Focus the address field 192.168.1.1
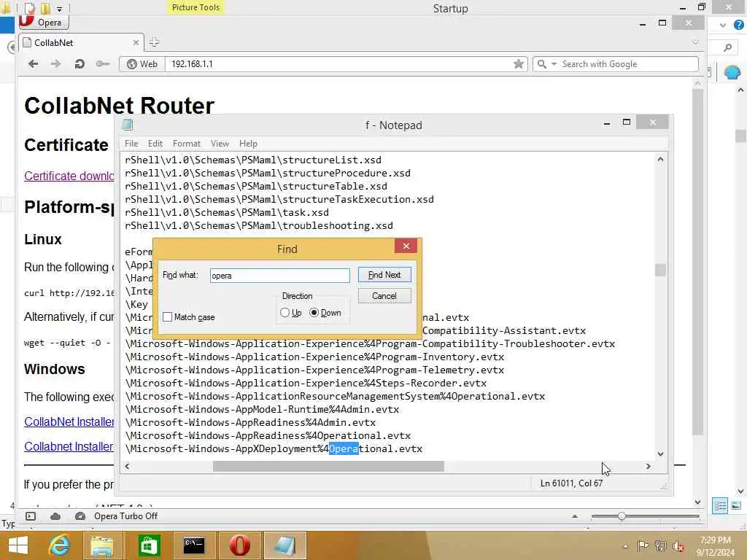747x560 pixels. 338,64
